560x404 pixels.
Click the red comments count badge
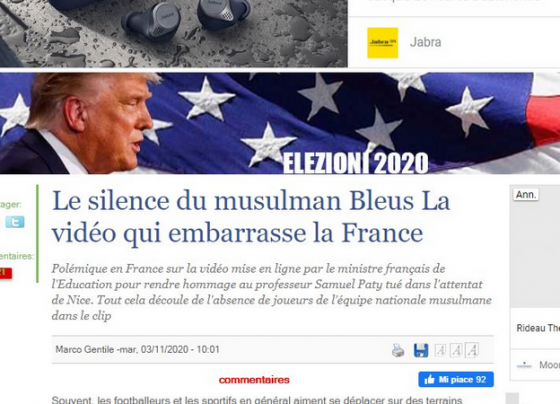click(5, 273)
